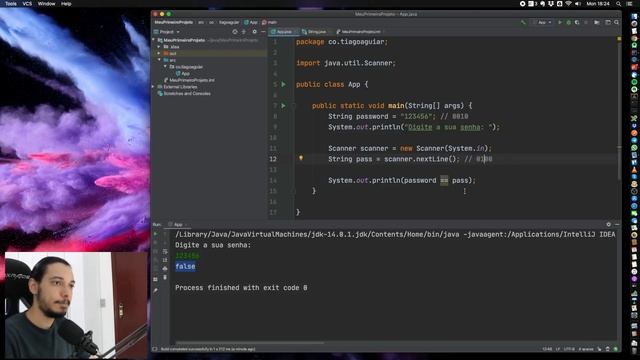
Task: Open the App run configuration dropdown
Action: 543,22
